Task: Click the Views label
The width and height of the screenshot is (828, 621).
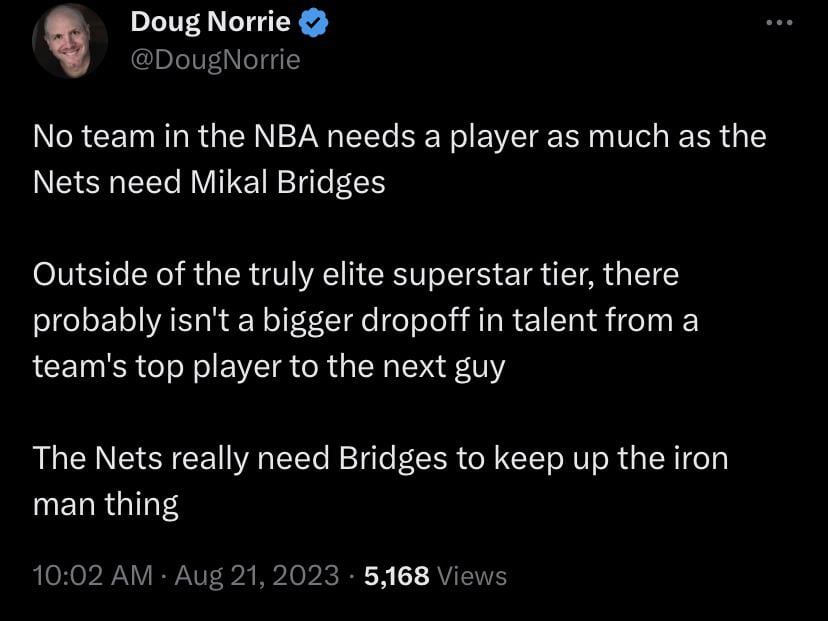Action: pos(472,576)
